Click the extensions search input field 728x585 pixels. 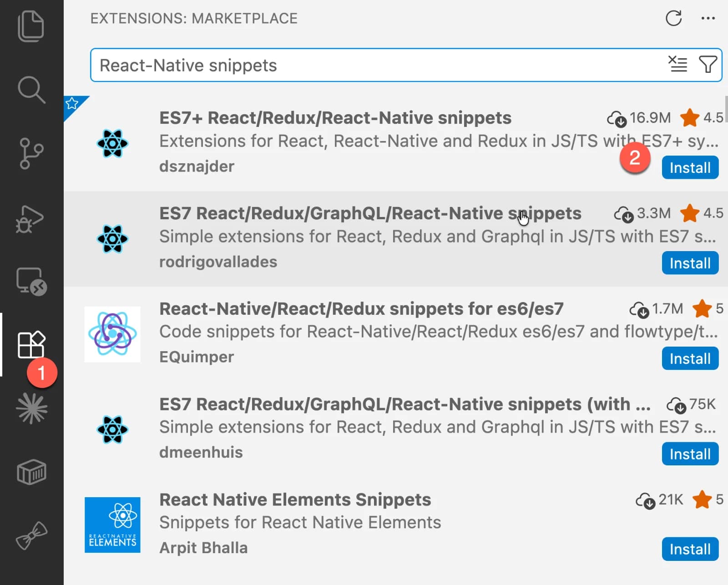(373, 66)
